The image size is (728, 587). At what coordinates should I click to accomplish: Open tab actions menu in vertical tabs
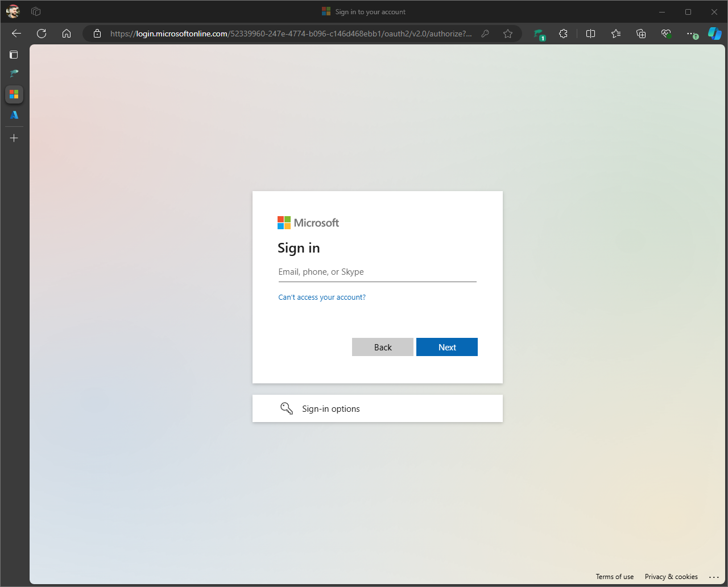pyautogui.click(x=14, y=55)
